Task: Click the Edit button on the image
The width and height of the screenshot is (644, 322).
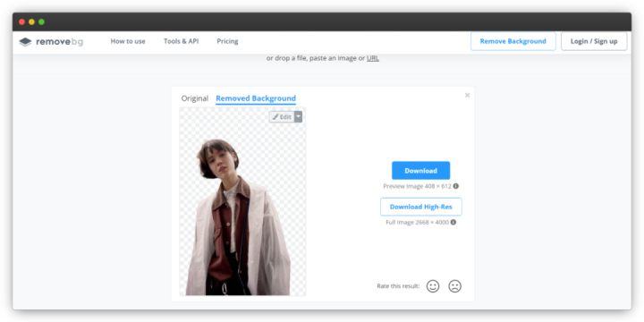Action: click(282, 117)
